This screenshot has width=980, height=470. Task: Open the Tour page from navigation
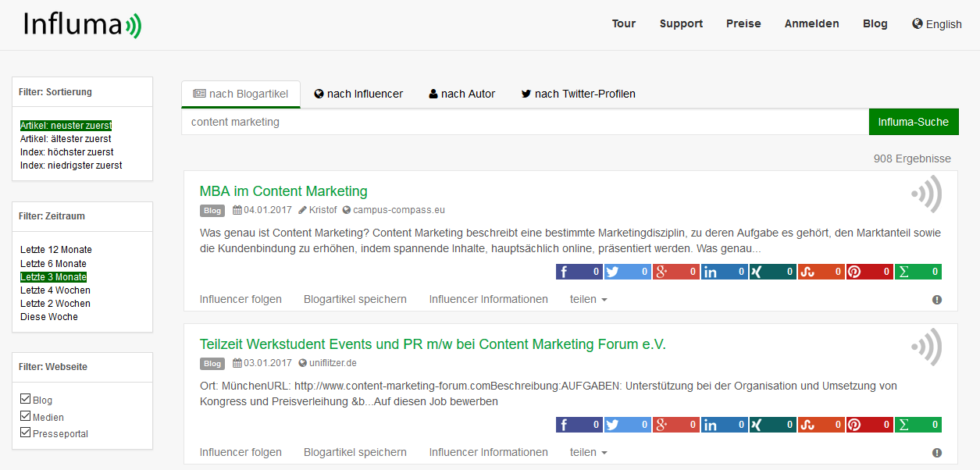click(x=624, y=23)
